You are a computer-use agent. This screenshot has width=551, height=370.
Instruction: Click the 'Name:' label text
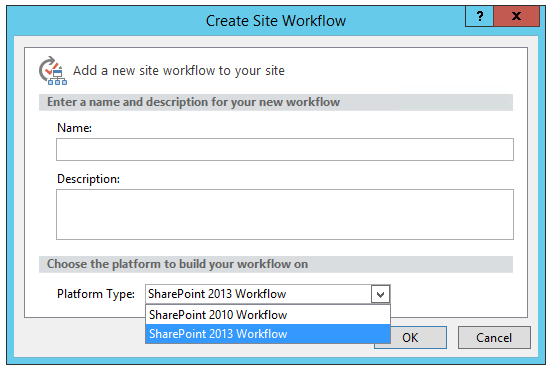74,128
